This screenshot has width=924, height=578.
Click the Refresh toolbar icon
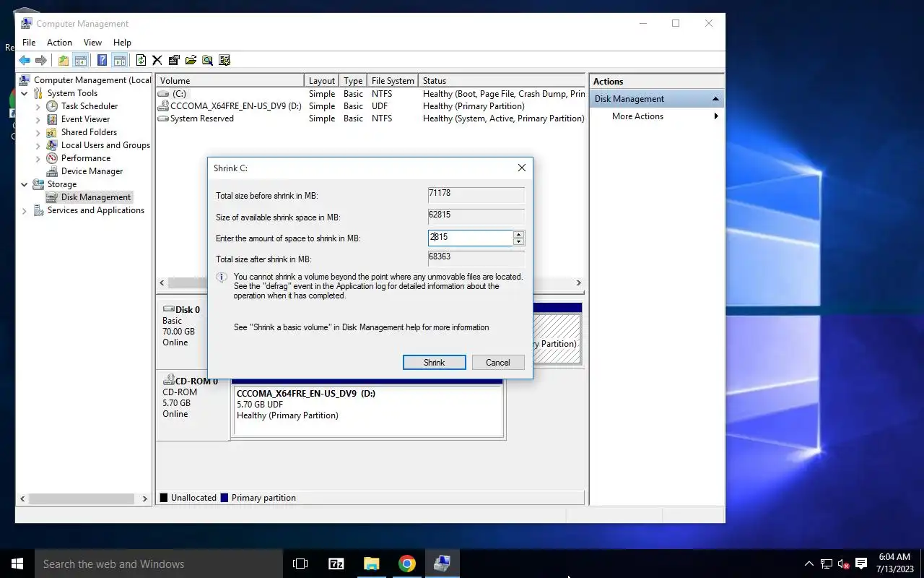click(141, 61)
